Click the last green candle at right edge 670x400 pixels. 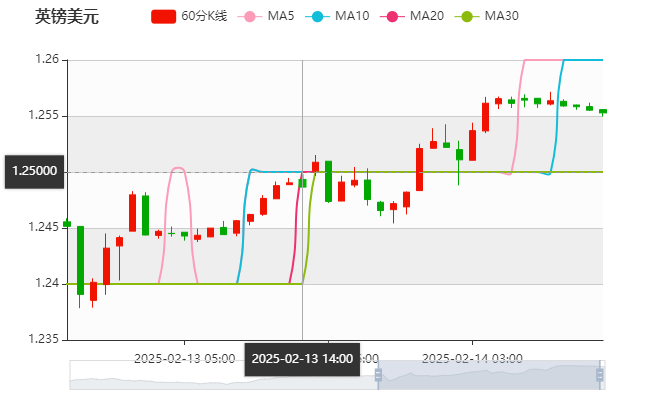[x=602, y=111]
